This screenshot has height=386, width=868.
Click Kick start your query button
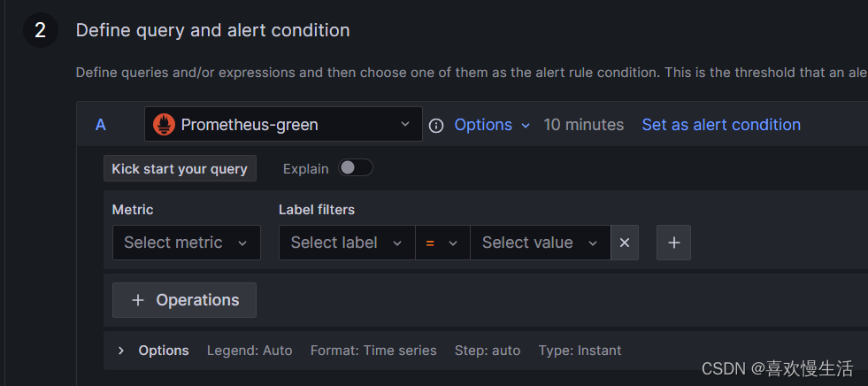pos(180,168)
